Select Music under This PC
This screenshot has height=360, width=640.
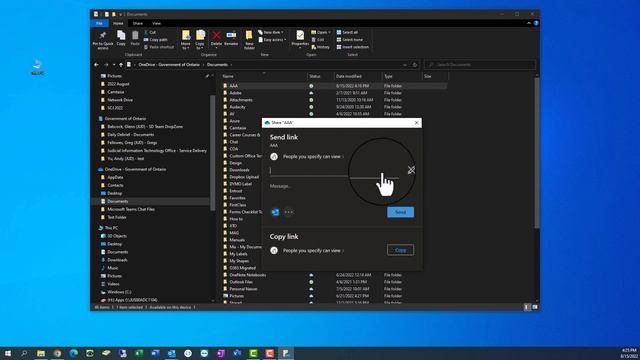(113, 268)
